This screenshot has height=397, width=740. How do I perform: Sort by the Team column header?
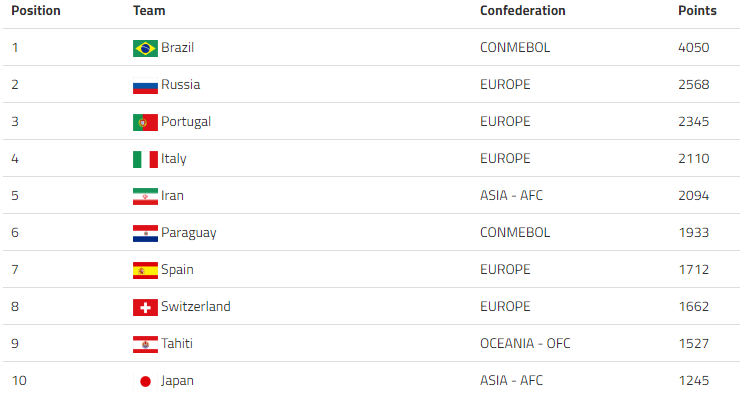pos(149,10)
